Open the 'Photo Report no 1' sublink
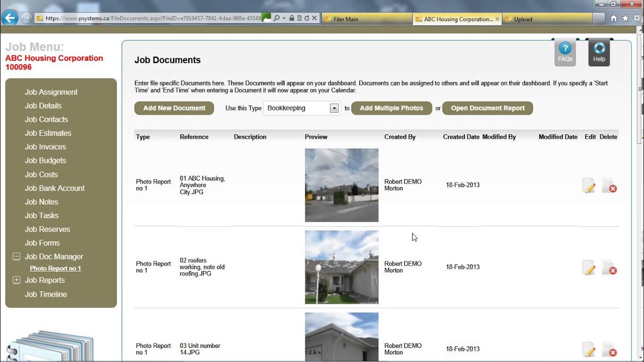This screenshot has width=644, height=362. coord(55,268)
